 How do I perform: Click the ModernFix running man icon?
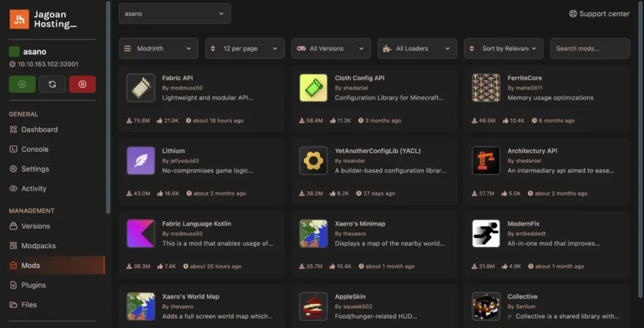tap(486, 234)
